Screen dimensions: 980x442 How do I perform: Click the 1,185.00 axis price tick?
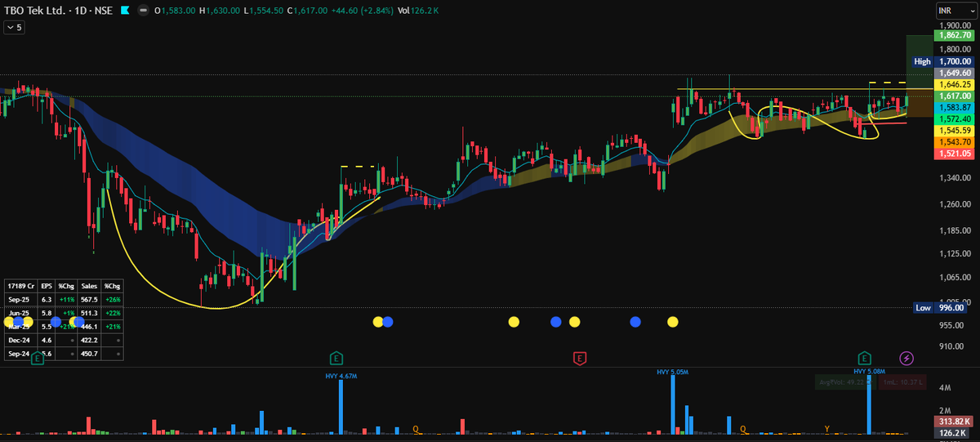(954, 231)
